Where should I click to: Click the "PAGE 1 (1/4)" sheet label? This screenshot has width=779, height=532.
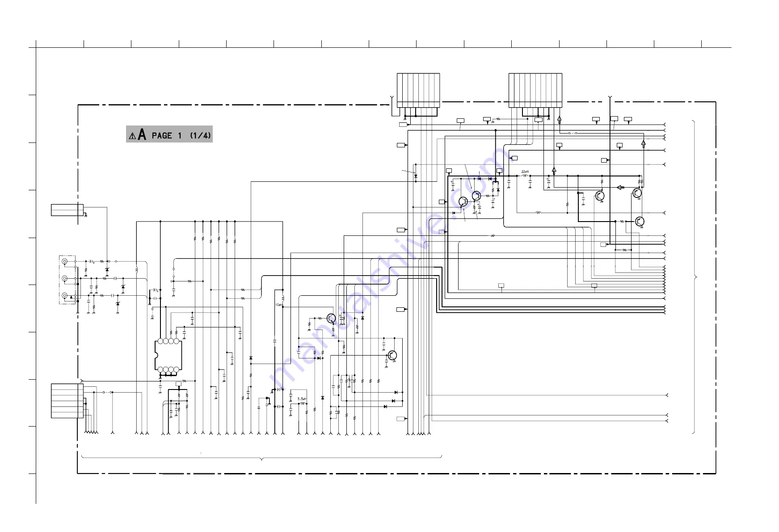181,135
